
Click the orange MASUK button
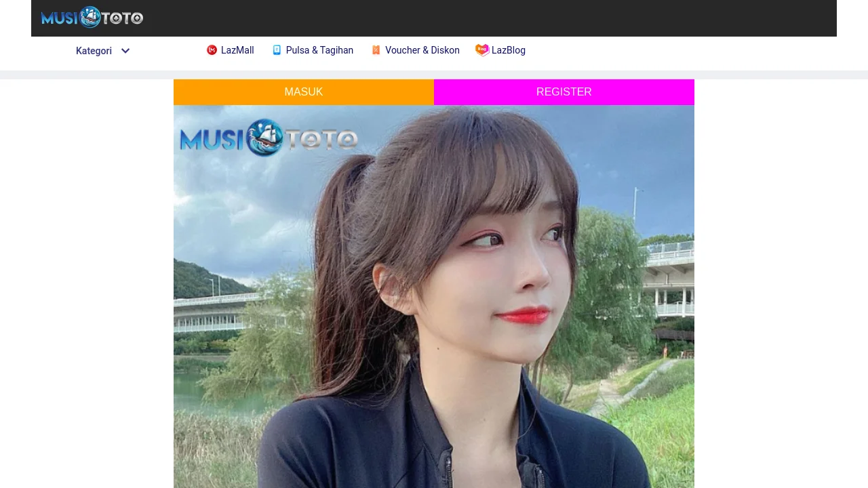point(304,92)
